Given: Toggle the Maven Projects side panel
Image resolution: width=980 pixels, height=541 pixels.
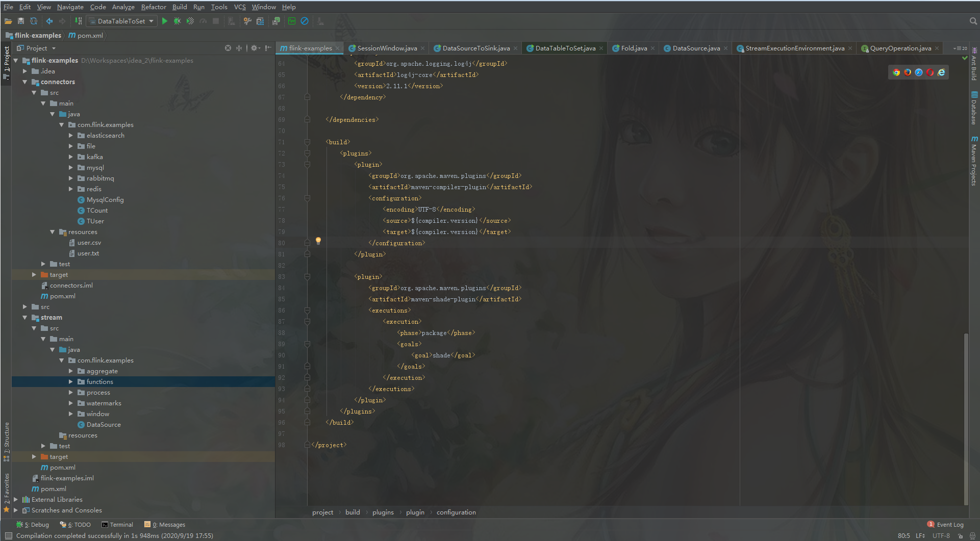Looking at the screenshot, I should pyautogui.click(x=974, y=161).
